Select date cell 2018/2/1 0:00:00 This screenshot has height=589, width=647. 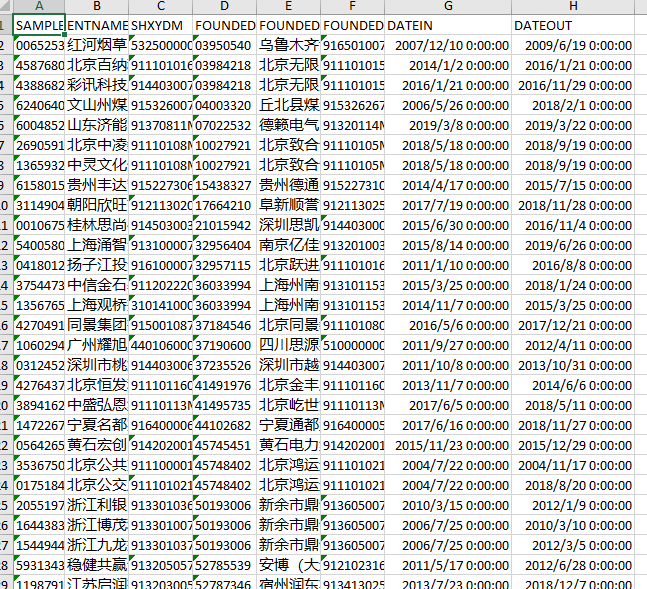tap(573, 105)
